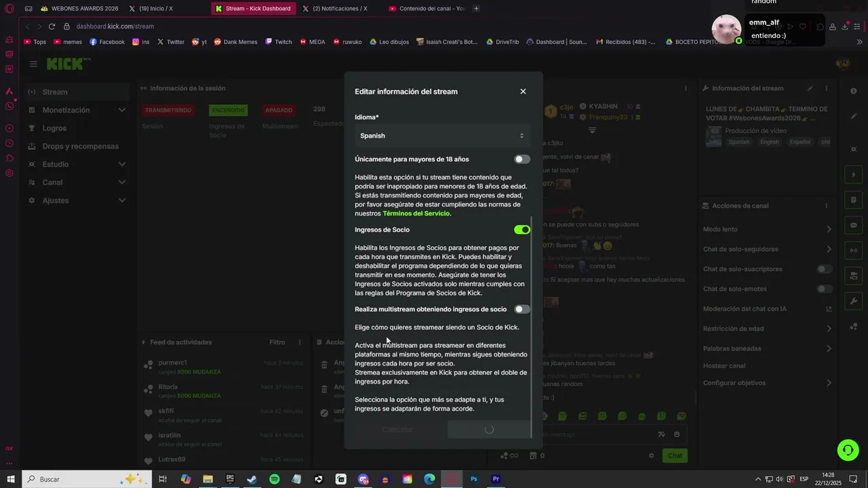
Task: Open the Términos del Servicio link
Action: pyautogui.click(x=416, y=213)
